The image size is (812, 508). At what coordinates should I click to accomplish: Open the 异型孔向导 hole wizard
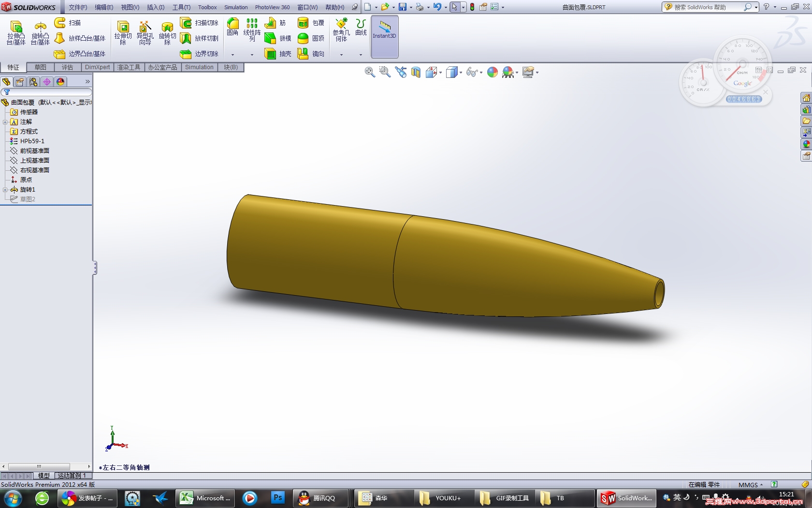pyautogui.click(x=145, y=33)
